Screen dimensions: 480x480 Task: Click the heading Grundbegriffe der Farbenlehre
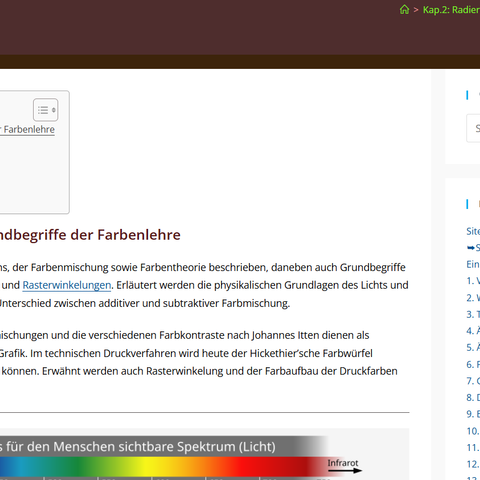[x=90, y=235]
